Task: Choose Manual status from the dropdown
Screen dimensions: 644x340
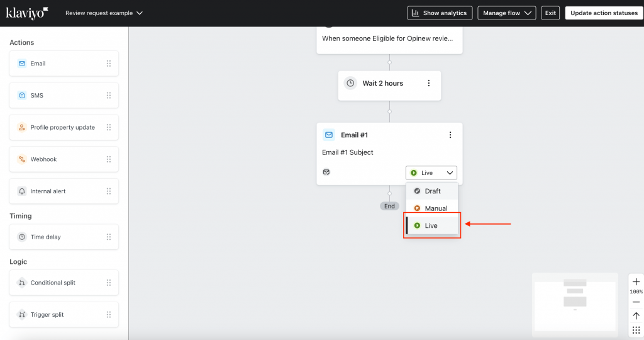Action: coord(431,208)
